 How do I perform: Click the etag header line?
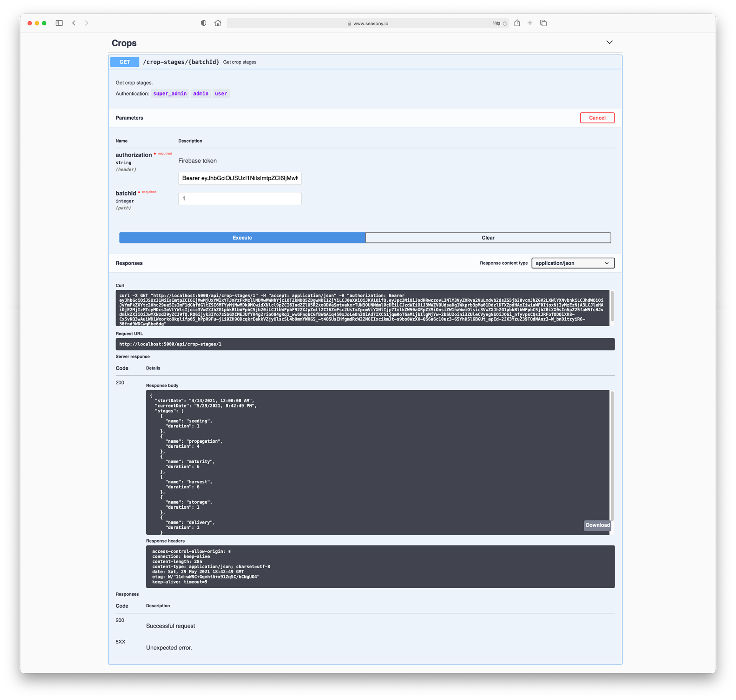tap(205, 577)
